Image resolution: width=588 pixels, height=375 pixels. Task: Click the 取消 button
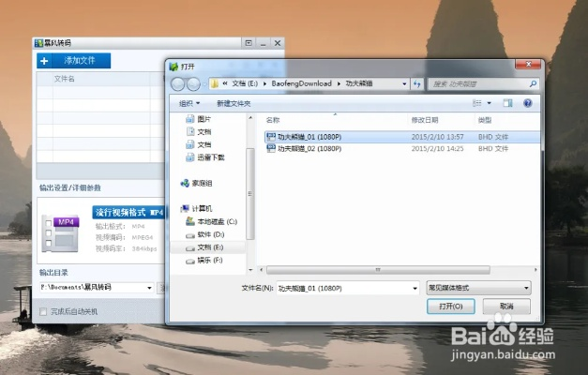506,307
